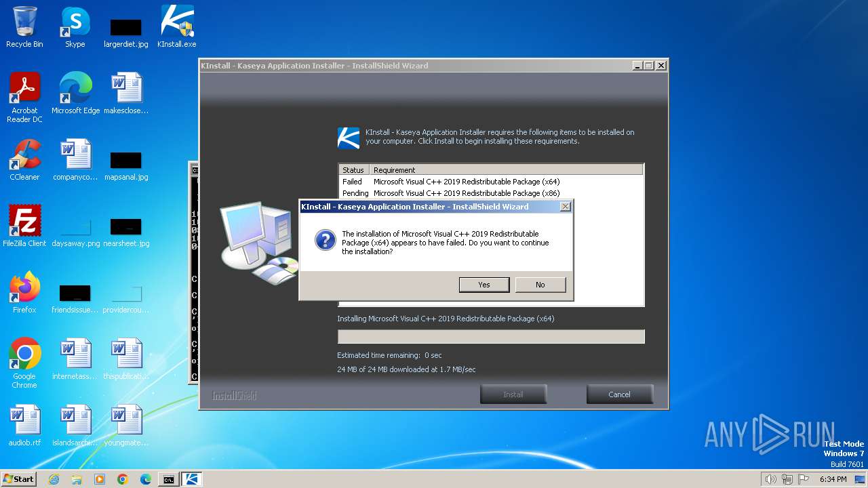This screenshot has height=488, width=868.
Task: Click the Requirement column header
Action: [506, 170]
